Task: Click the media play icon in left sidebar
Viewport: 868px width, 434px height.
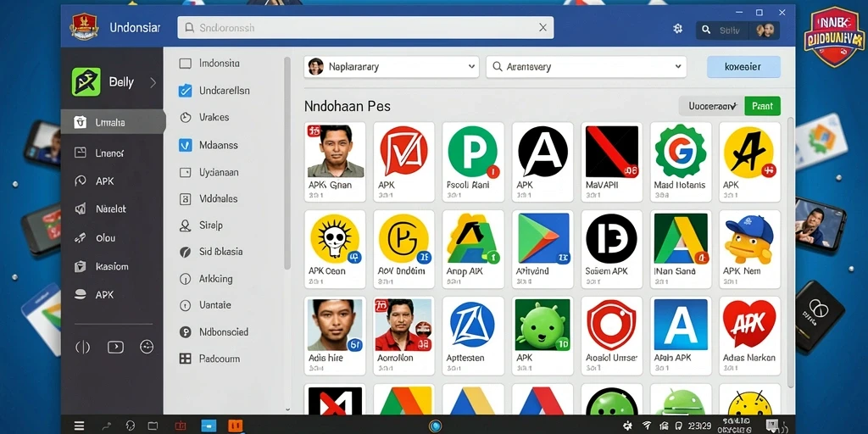Action: pyautogui.click(x=115, y=347)
